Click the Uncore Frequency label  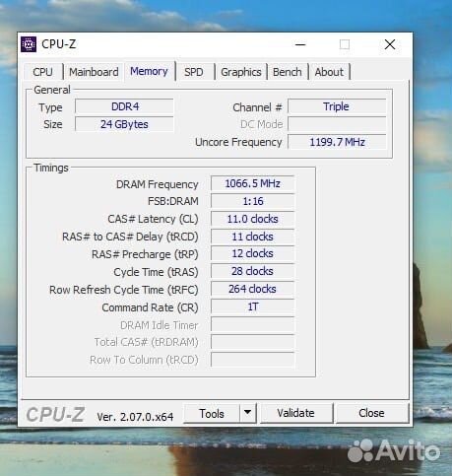238,142
